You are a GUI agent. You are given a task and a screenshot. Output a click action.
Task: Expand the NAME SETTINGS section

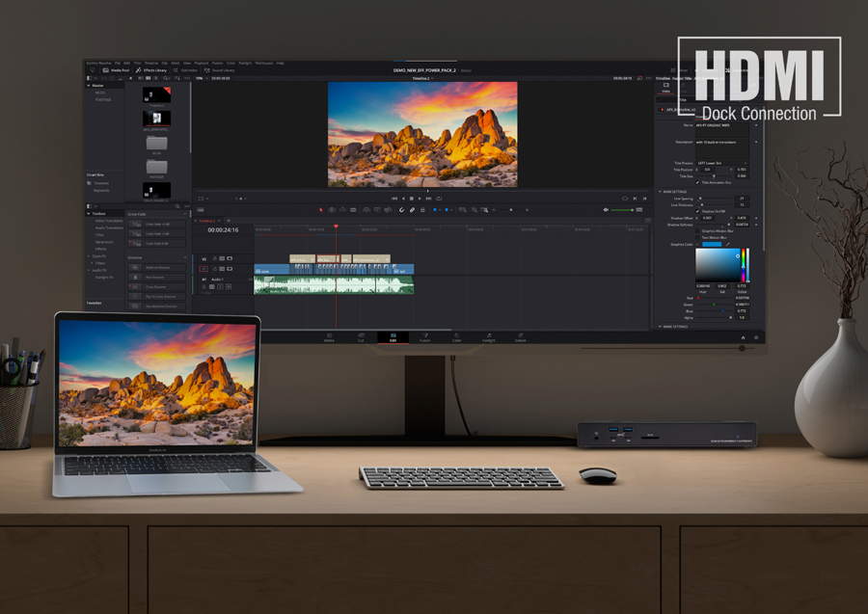(x=674, y=326)
